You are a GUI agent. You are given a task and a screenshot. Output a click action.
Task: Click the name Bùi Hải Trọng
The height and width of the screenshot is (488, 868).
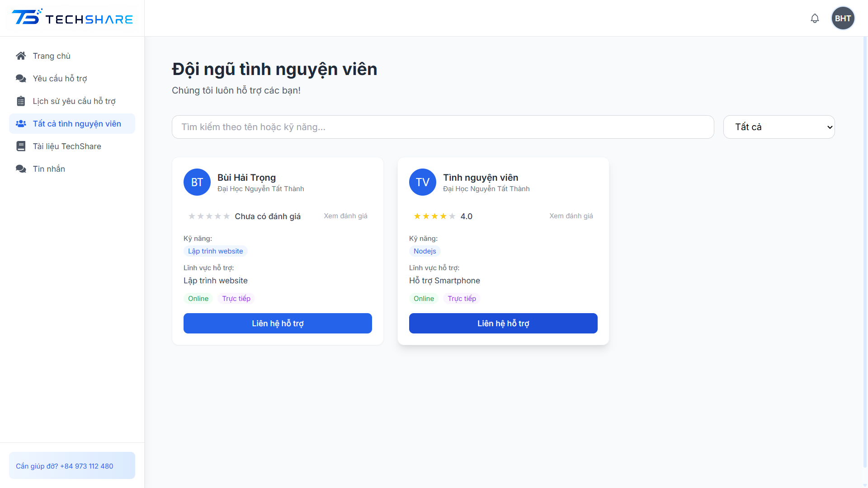(x=246, y=178)
